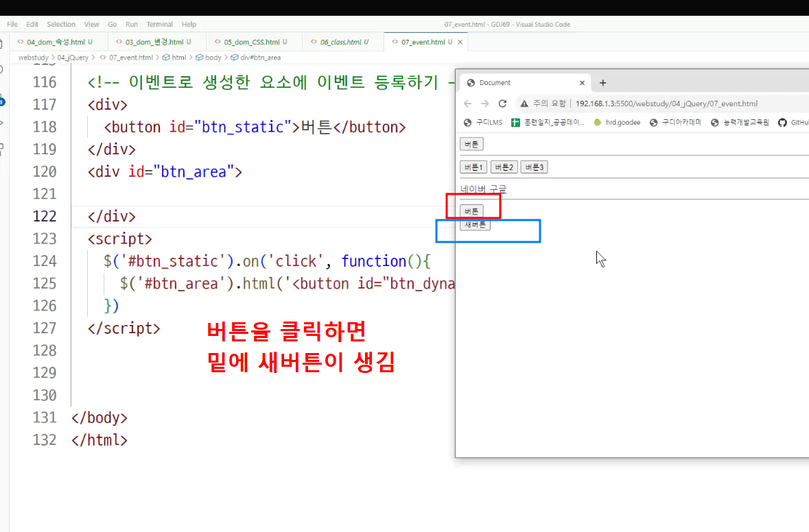Click the 버튼 button directly above 새버튼
809x532 pixels.
(x=471, y=211)
